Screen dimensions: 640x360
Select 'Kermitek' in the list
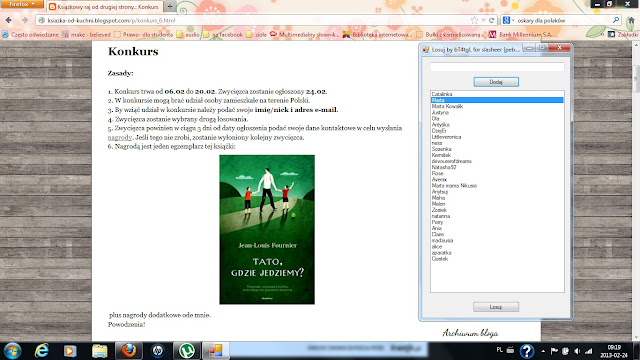pos(441,155)
